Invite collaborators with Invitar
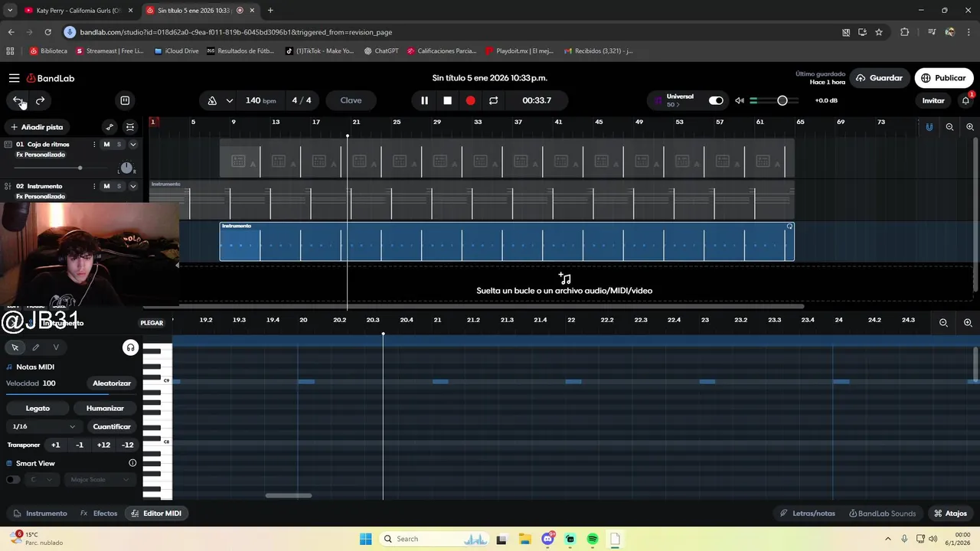The width and height of the screenshot is (980, 551). click(933, 100)
